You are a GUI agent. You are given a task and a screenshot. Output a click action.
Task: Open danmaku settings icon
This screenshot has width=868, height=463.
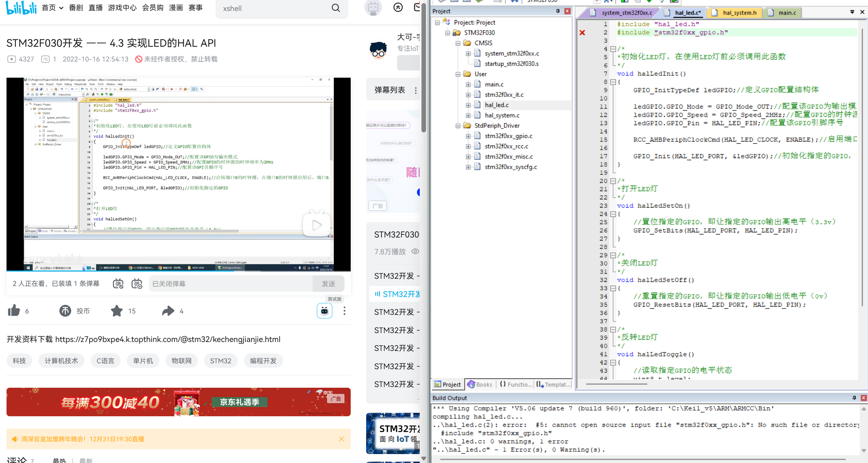[x=137, y=284]
